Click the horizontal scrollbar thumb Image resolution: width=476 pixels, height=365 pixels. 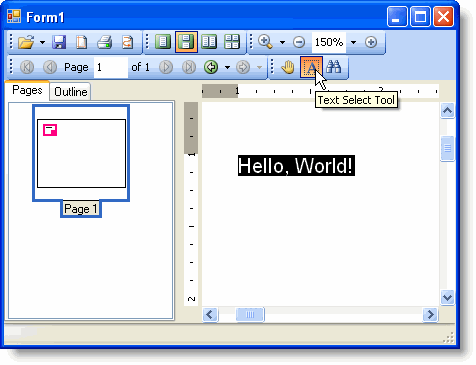250,314
